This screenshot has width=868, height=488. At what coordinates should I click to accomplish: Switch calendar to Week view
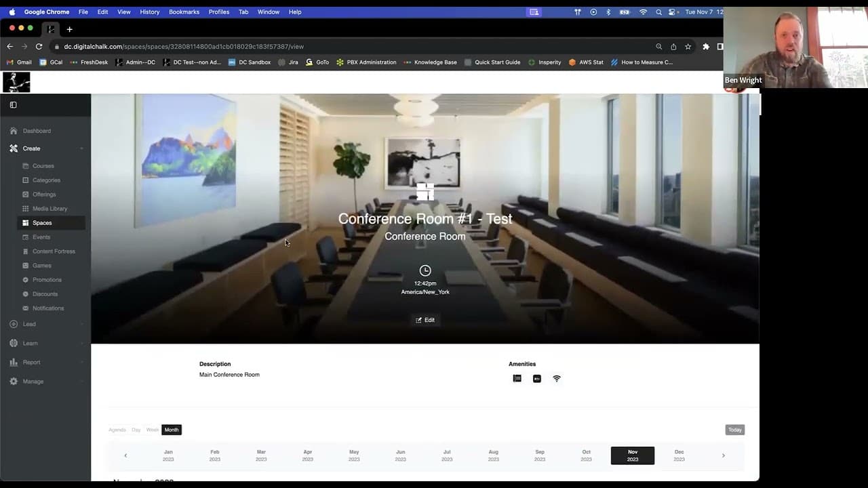(x=153, y=430)
